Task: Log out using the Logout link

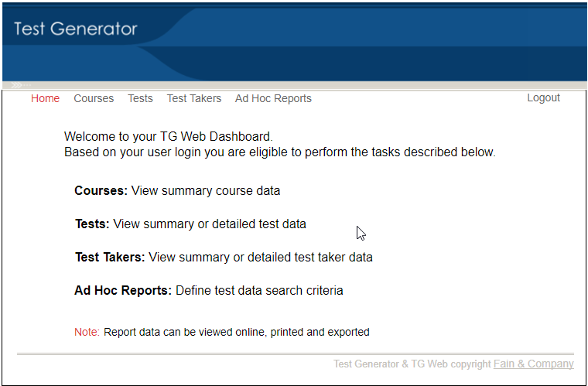Action: 543,97
